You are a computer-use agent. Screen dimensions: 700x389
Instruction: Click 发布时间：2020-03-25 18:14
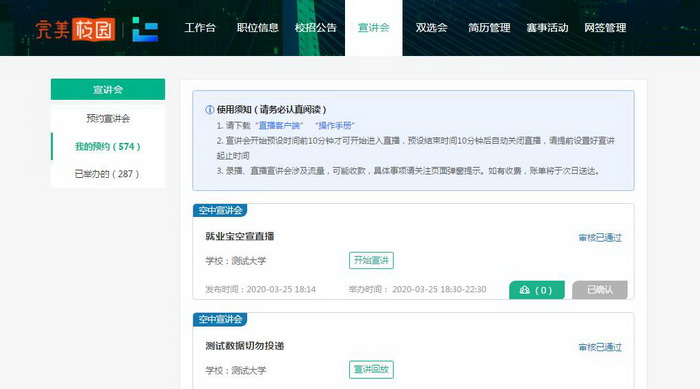pyautogui.click(x=260, y=289)
